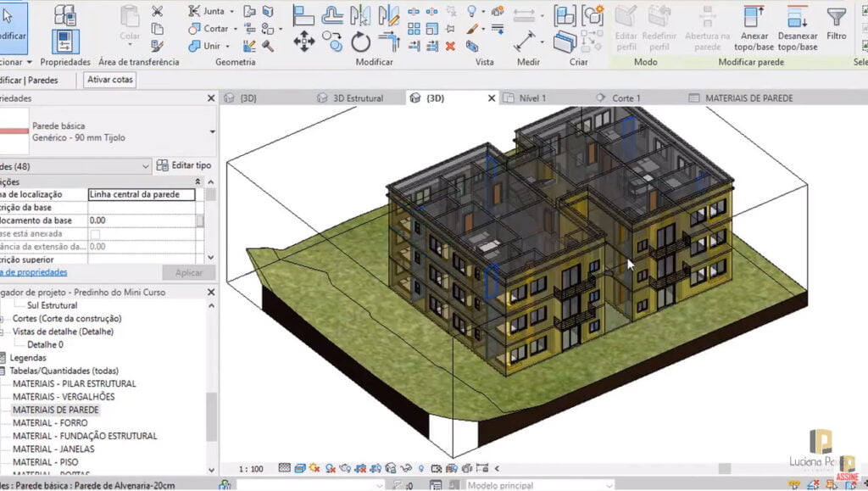Activate the Rotate tool
Viewport: 868px width, 491px height.
(361, 39)
